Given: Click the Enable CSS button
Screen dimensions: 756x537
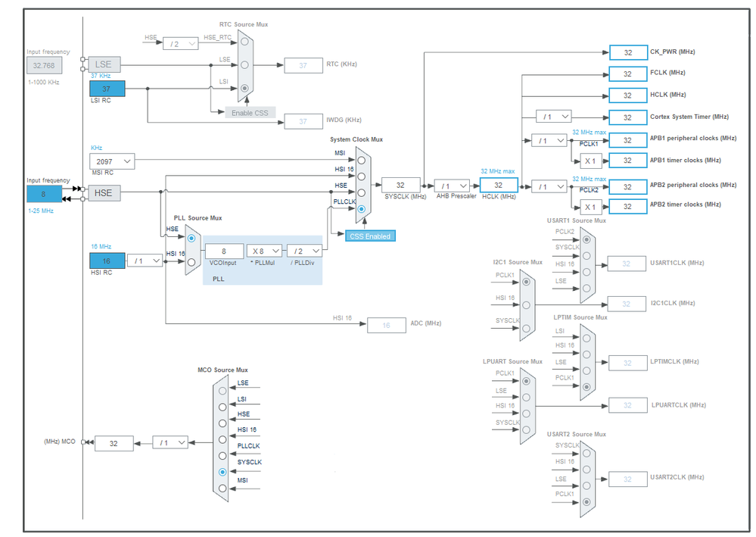Looking at the screenshot, I should tap(250, 112).
